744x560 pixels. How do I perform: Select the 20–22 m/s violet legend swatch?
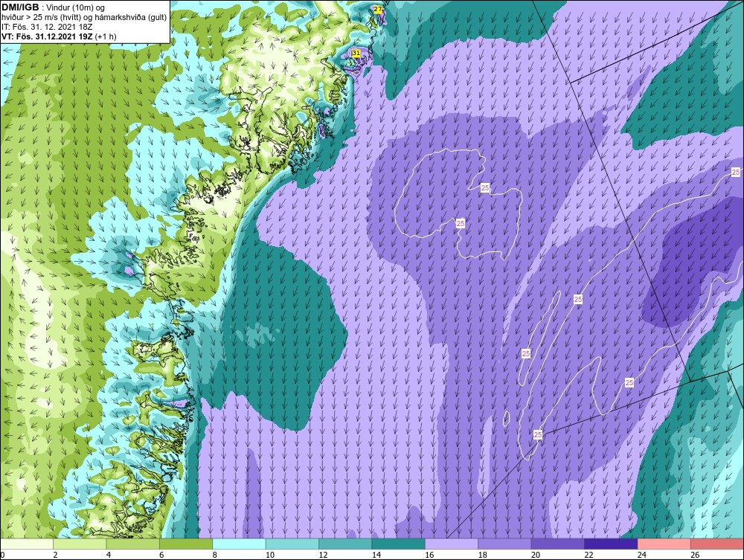558,544
